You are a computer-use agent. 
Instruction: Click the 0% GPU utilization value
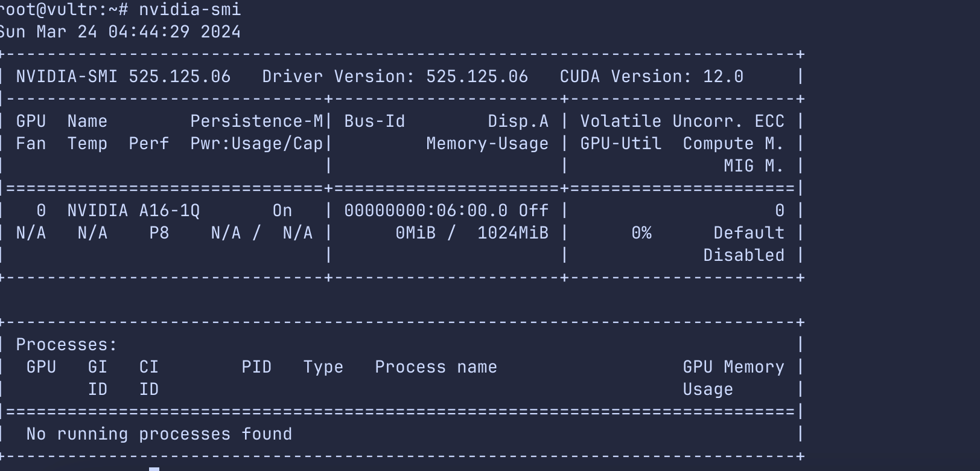[641, 233]
